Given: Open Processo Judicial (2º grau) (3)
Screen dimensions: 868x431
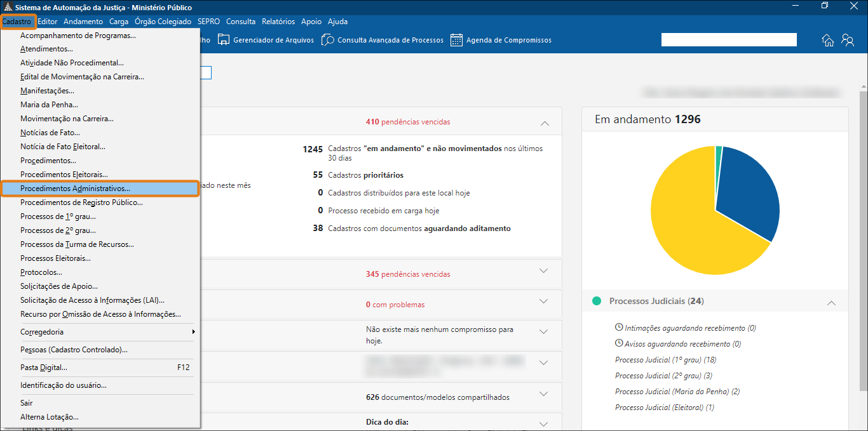Looking at the screenshot, I should 664,376.
